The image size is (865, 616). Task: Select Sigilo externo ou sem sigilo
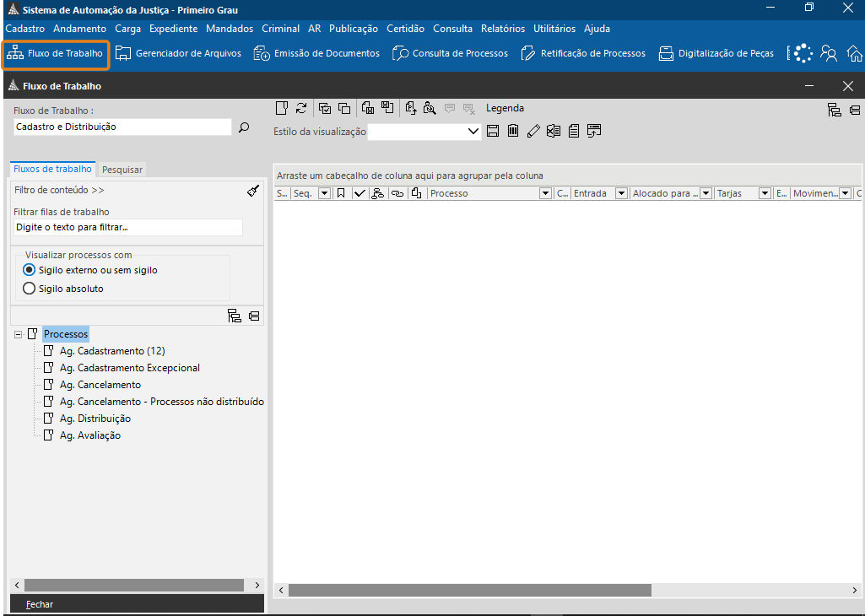90,270
